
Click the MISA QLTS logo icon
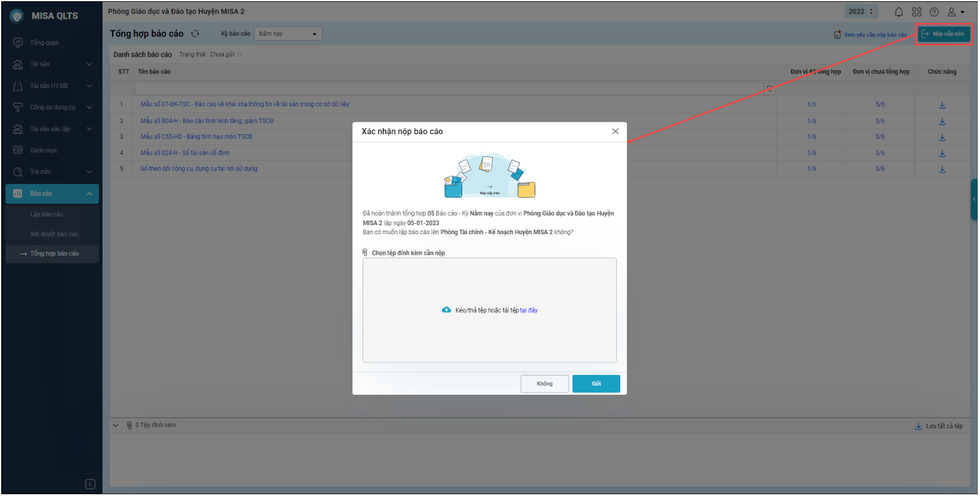coord(17,16)
